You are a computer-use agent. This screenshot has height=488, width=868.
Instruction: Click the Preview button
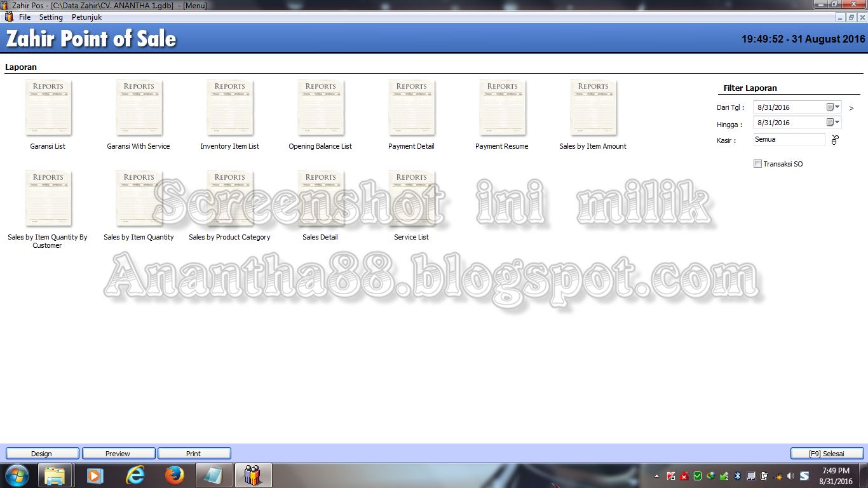pos(118,454)
